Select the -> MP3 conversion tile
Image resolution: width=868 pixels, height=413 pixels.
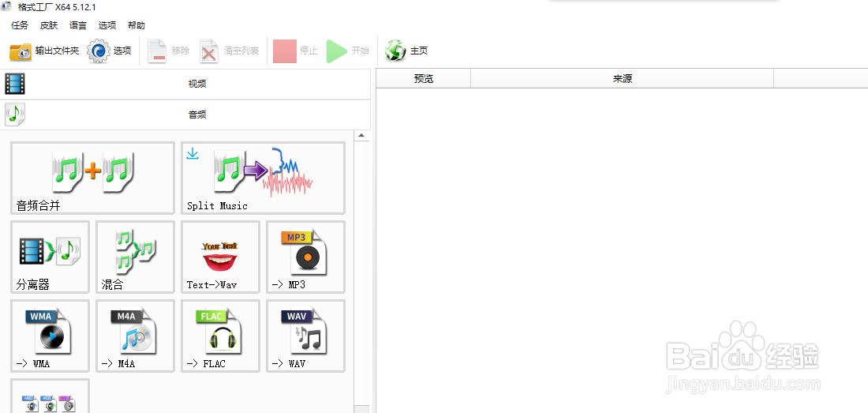(x=305, y=257)
